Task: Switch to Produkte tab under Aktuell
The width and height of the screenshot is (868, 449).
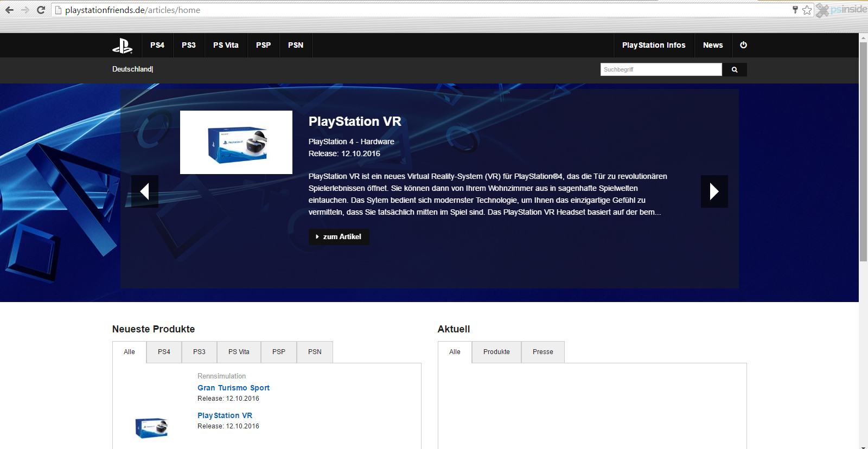Action: (496, 352)
